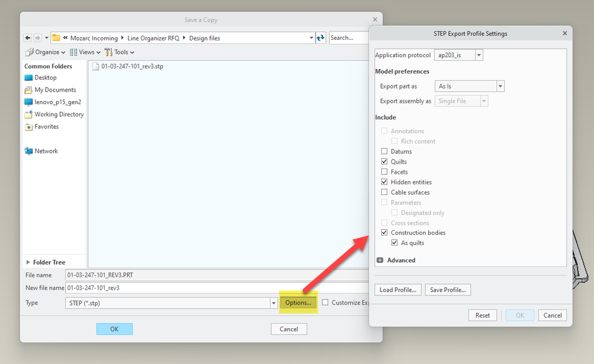594x364 pixels.
Task: Go to Desktop common folder
Action: point(40,78)
